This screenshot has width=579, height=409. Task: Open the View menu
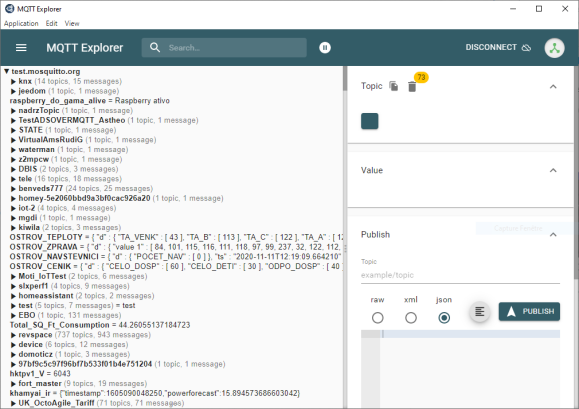(x=72, y=23)
